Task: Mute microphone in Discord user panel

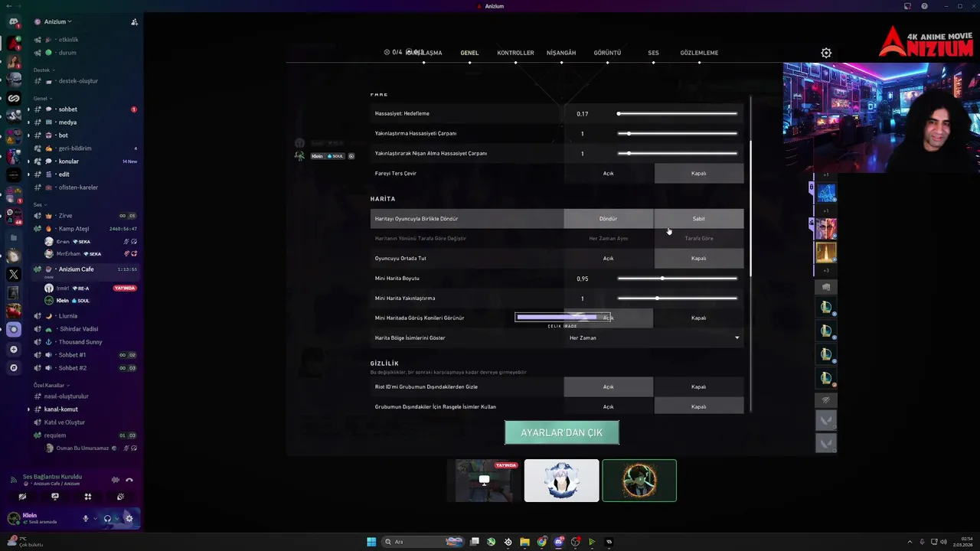Action: tap(86, 518)
